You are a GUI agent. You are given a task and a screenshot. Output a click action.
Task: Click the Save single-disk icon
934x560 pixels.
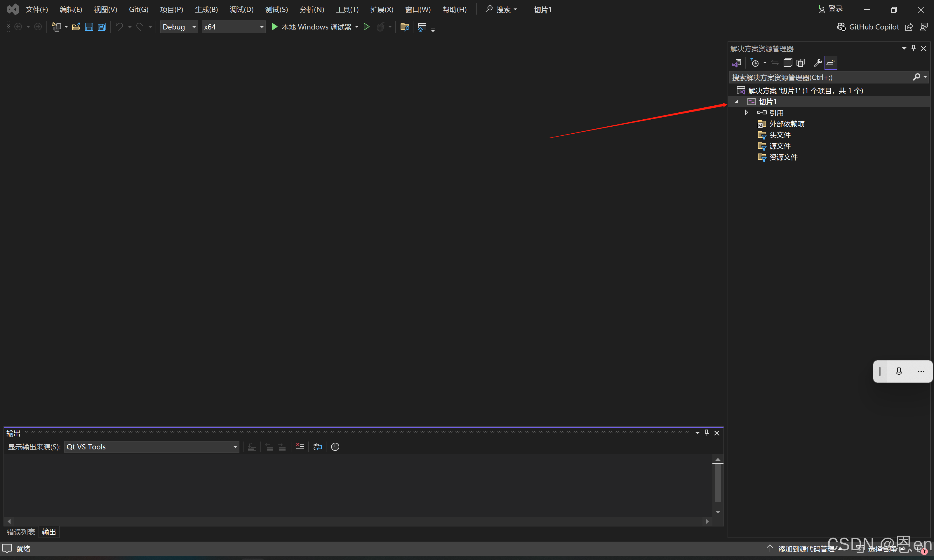pyautogui.click(x=89, y=27)
